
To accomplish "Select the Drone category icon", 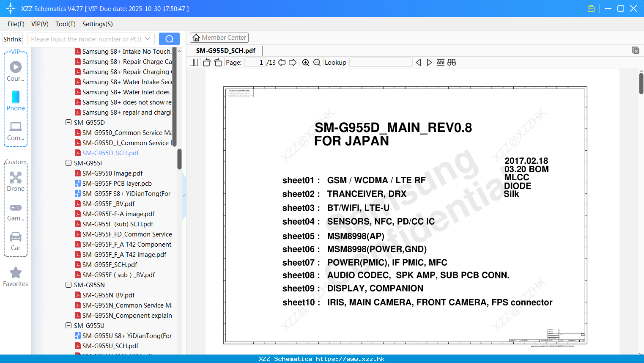I will pos(16,181).
